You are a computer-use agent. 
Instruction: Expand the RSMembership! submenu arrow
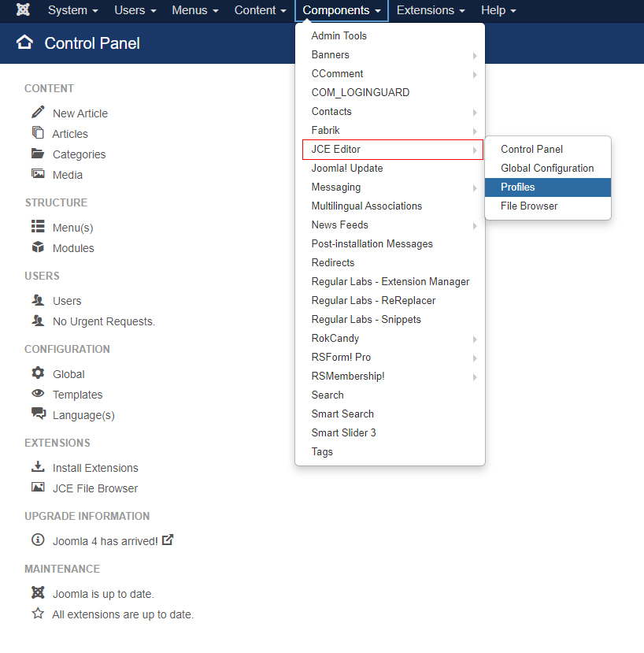coord(475,377)
